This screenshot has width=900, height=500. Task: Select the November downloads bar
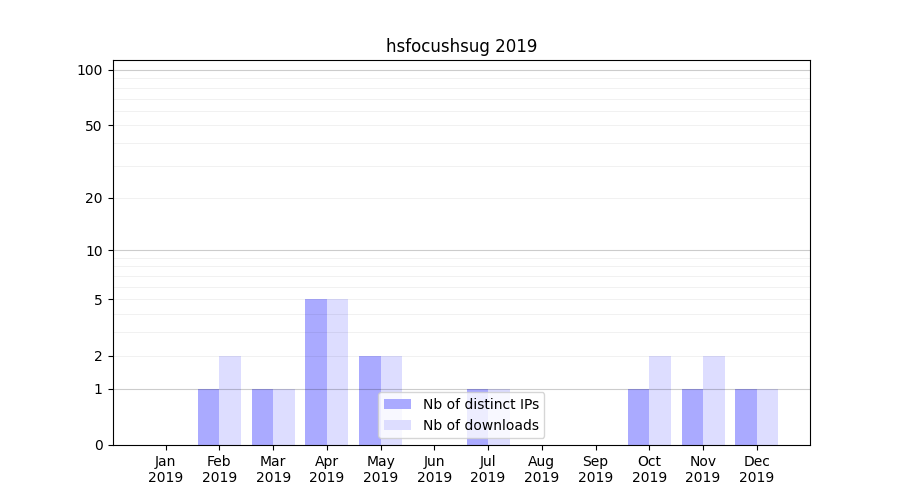click(714, 400)
